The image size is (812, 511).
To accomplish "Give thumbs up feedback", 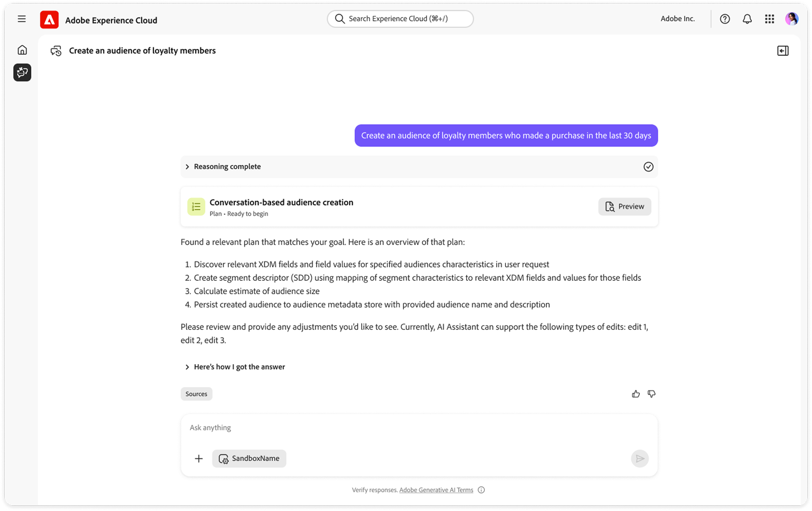I will coord(635,394).
